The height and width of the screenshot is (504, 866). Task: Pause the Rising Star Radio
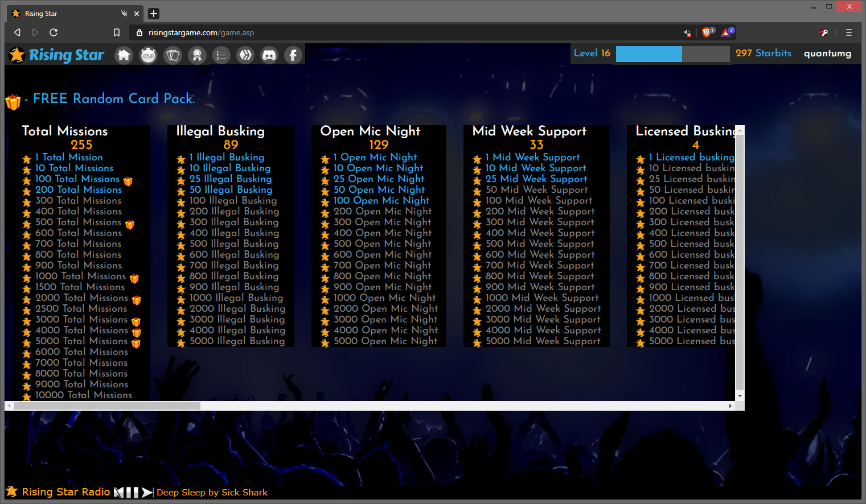[x=132, y=493]
